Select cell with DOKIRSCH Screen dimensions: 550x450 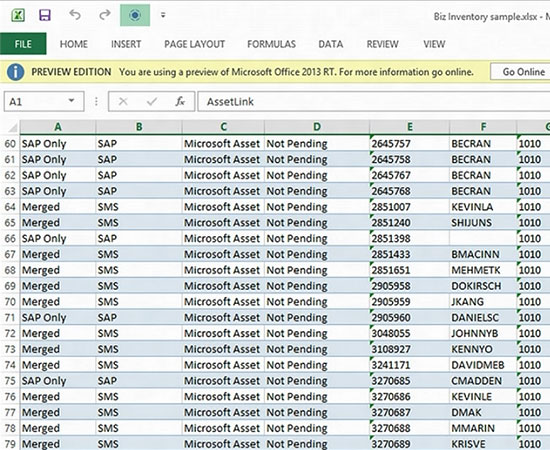pyautogui.click(x=483, y=286)
